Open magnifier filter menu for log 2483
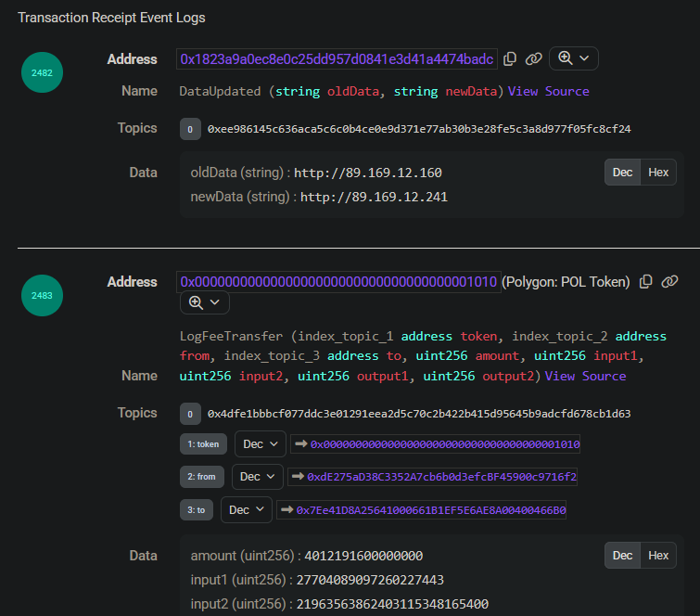 (x=205, y=302)
